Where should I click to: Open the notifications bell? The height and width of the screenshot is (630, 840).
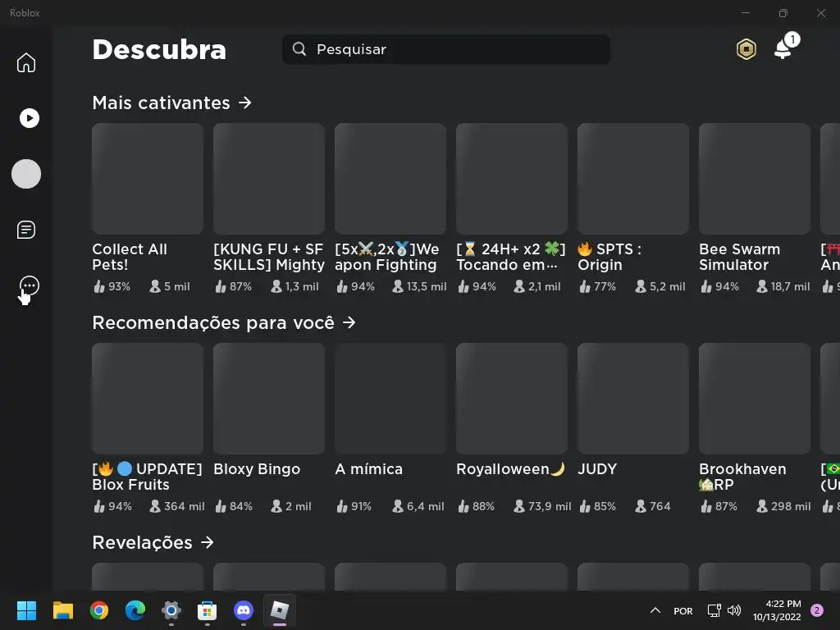(x=783, y=49)
